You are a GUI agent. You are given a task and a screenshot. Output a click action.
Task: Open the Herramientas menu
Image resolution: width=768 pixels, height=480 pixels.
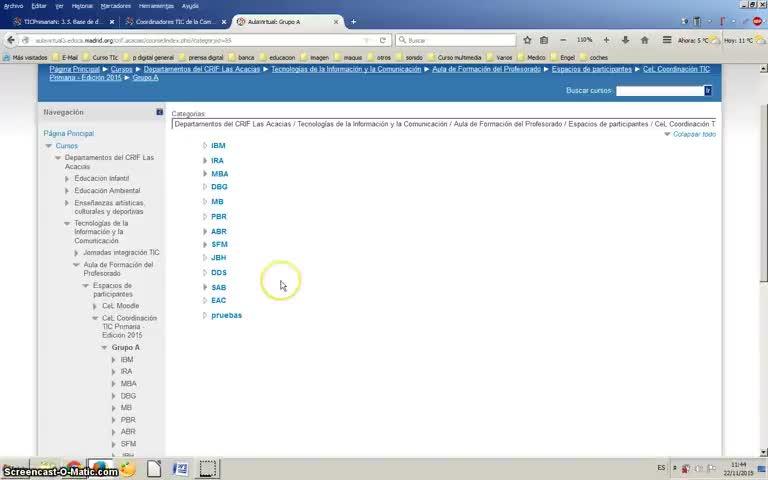point(156,6)
